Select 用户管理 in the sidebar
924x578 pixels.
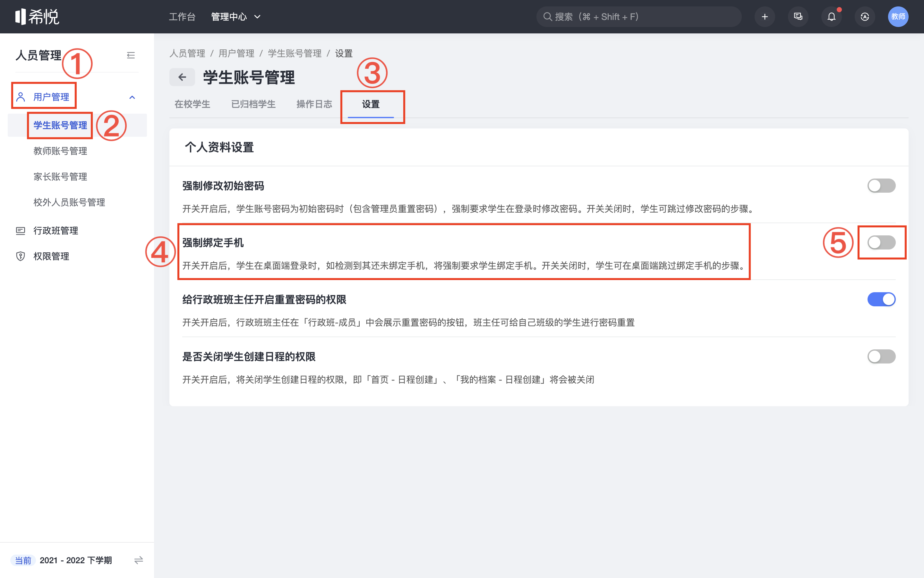point(51,97)
